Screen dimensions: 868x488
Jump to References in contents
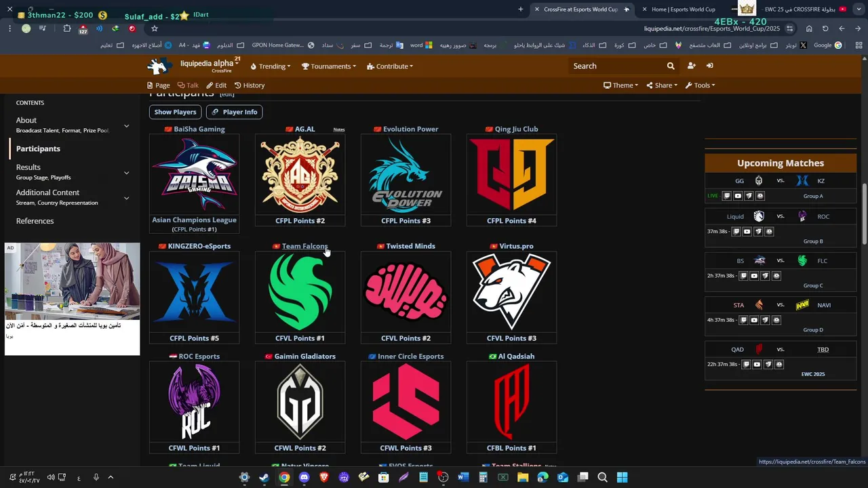click(35, 221)
